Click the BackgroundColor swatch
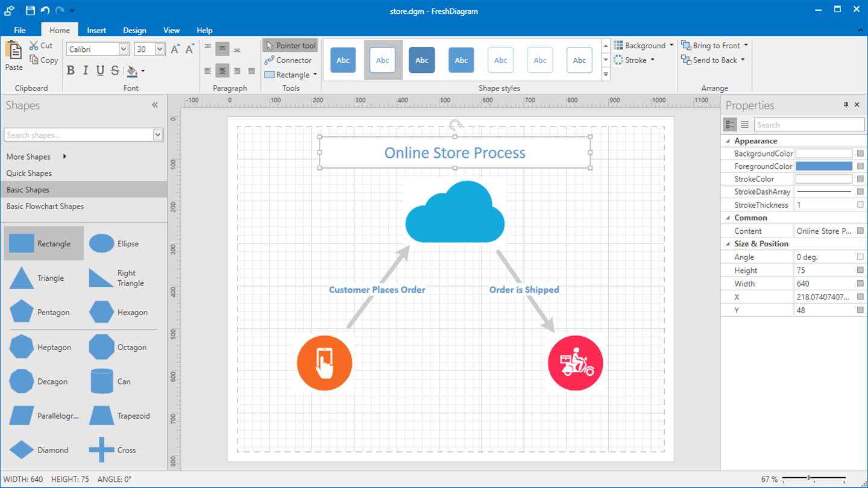Viewport: 868px width, 488px height. point(824,154)
